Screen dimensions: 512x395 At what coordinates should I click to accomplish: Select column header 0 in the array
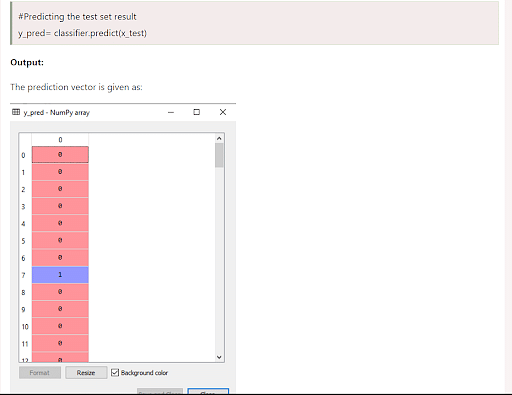pyautogui.click(x=60, y=140)
